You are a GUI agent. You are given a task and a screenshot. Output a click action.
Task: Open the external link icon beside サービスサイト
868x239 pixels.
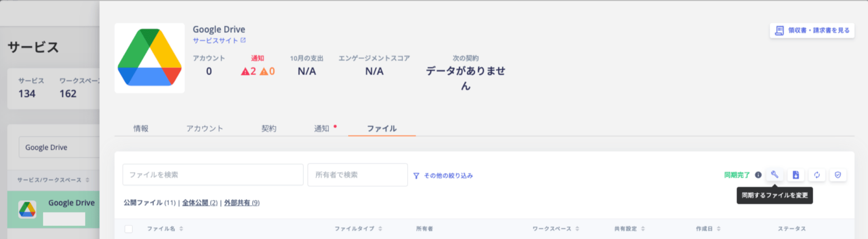tap(243, 40)
